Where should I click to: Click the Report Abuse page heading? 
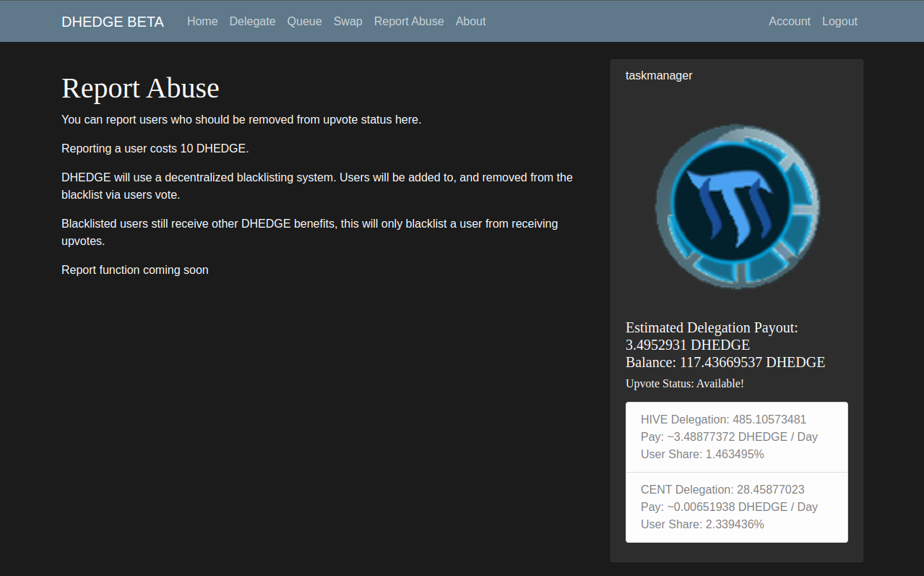tap(140, 88)
